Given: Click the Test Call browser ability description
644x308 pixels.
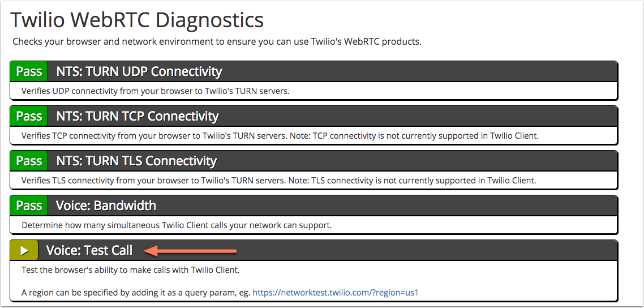Looking at the screenshot, I should tap(130, 271).
